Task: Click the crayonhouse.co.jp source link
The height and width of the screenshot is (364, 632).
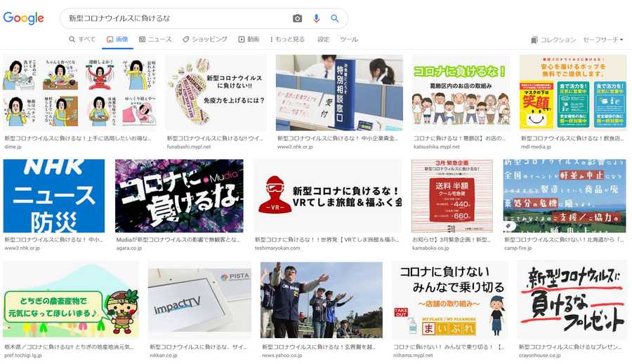Action: coord(540,356)
